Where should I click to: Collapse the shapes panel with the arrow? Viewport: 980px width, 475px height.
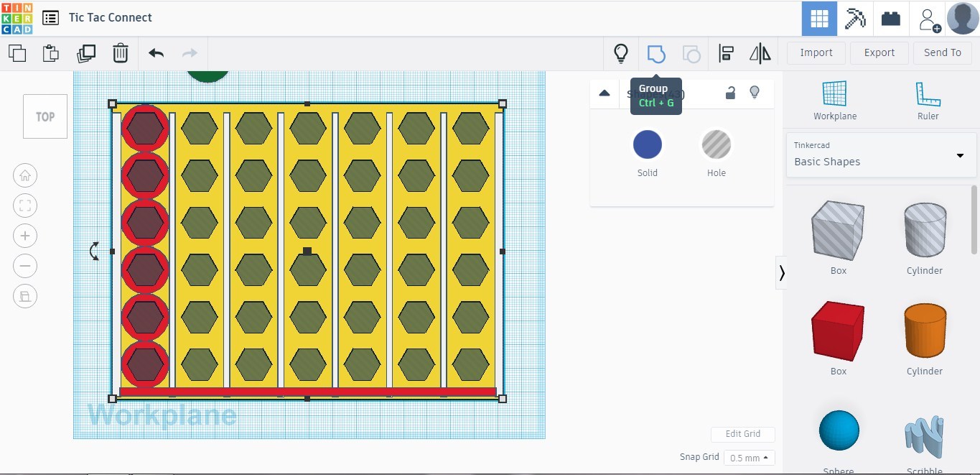[x=781, y=273]
